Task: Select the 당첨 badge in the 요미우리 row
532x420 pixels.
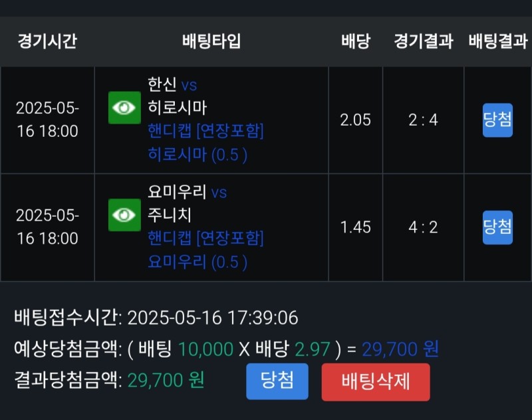Action: (497, 227)
